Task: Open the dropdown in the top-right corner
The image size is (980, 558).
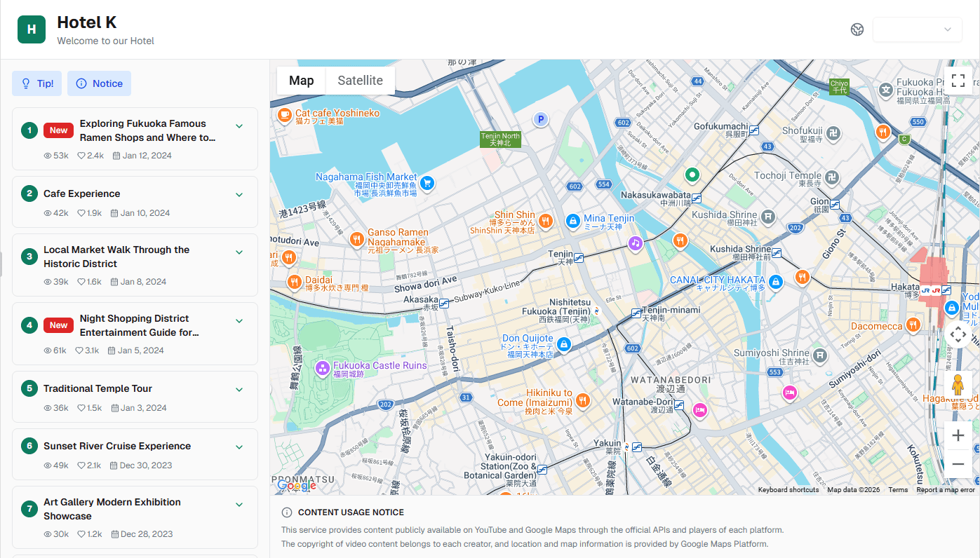Action: (x=917, y=29)
